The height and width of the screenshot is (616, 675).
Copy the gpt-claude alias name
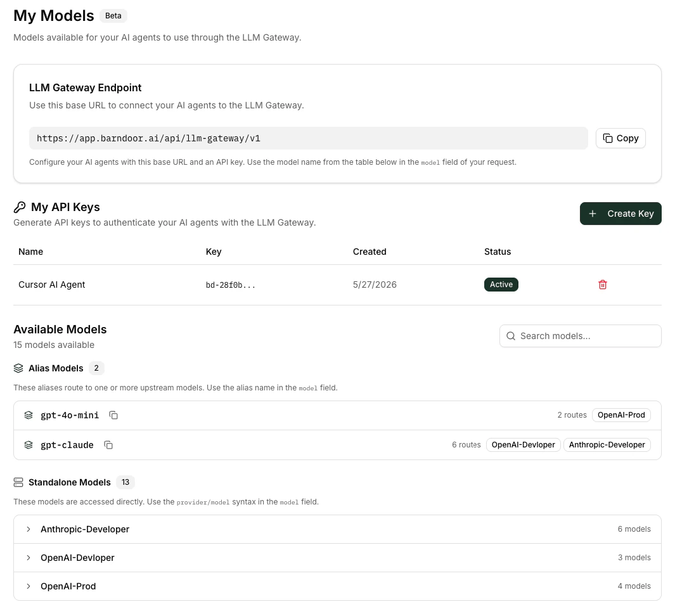(108, 445)
